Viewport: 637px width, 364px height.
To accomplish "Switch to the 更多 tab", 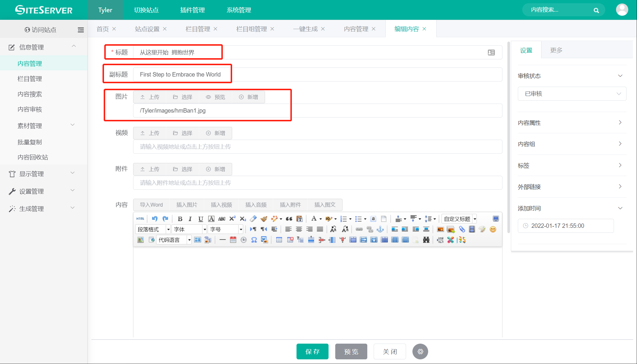I will [556, 50].
